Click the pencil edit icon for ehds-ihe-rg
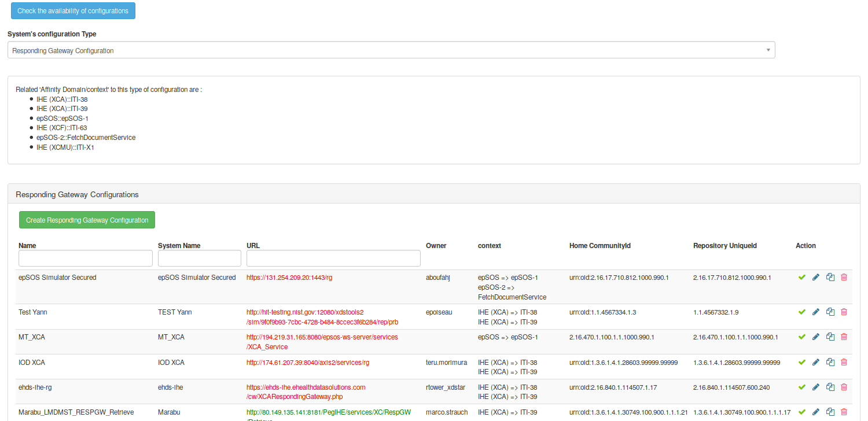The image size is (868, 421). pos(816,387)
